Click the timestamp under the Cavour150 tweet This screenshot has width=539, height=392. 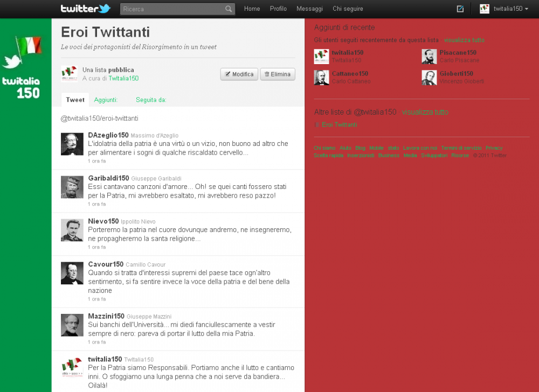96,299
